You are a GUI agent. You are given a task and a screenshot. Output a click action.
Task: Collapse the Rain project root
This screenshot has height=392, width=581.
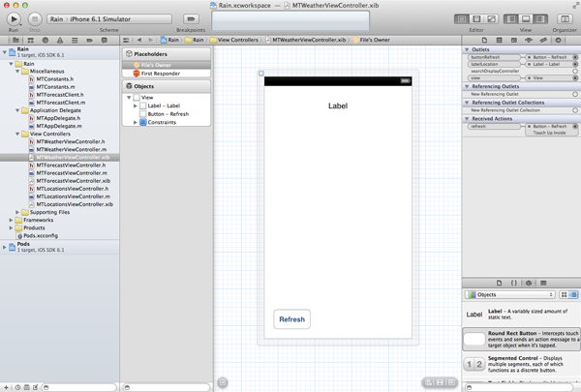pos(5,52)
